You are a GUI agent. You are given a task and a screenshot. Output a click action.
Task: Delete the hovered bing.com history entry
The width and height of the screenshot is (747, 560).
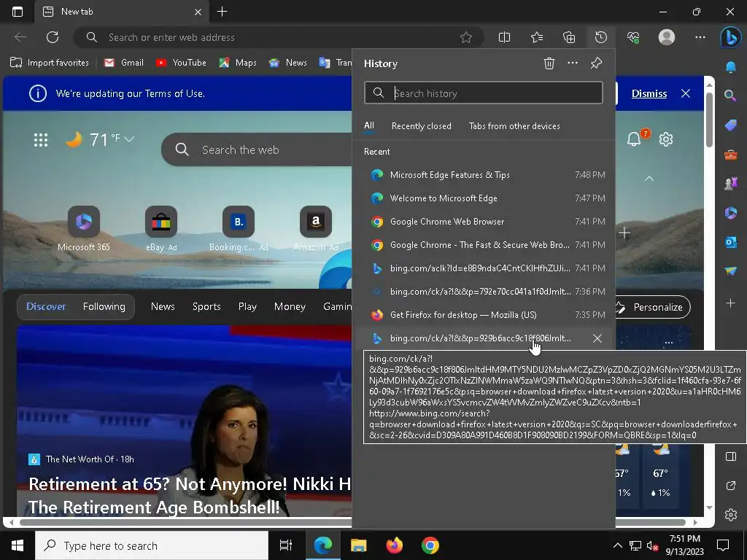click(x=597, y=338)
